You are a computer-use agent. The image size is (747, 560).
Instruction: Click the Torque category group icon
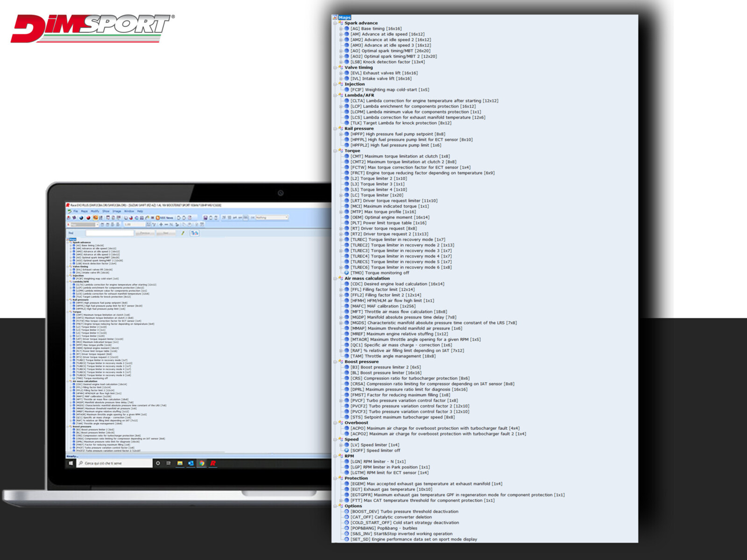click(x=341, y=151)
